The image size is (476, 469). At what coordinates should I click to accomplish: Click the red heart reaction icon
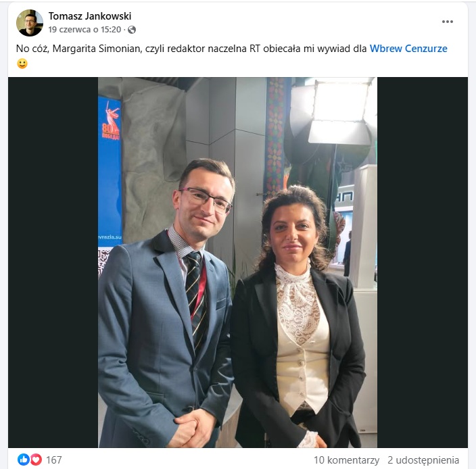36,460
